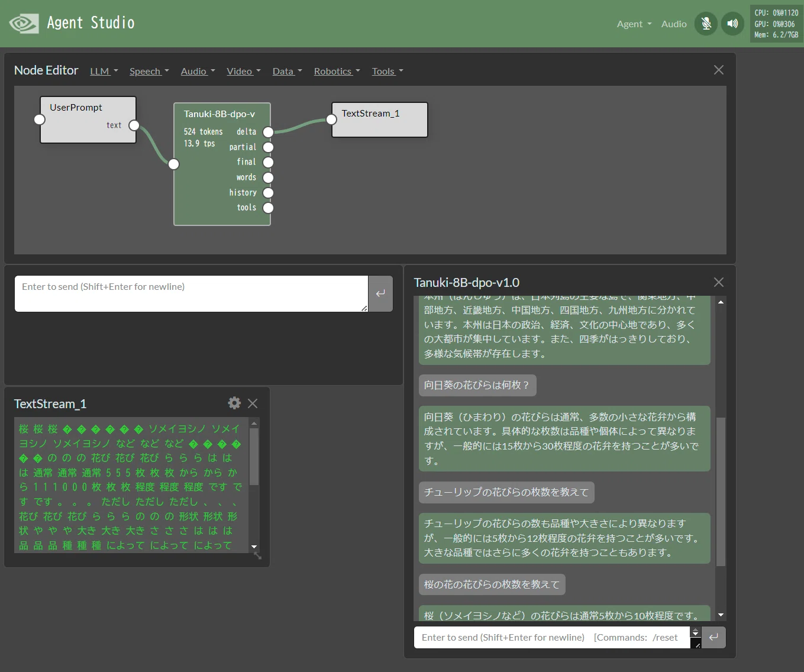Click the chat history scrollbar thumb
Image resolution: width=804 pixels, height=672 pixels.
721,492
